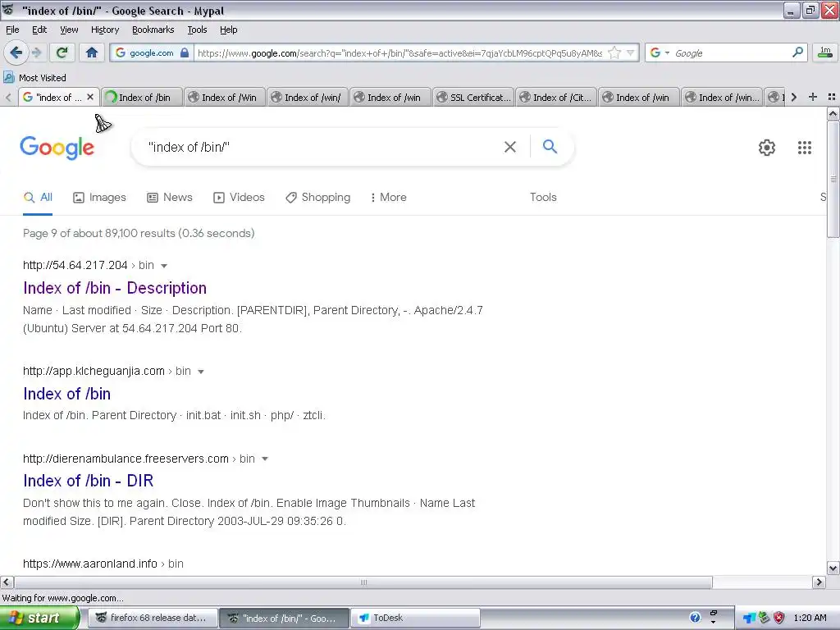Open Google apps grid

pyautogui.click(x=804, y=148)
